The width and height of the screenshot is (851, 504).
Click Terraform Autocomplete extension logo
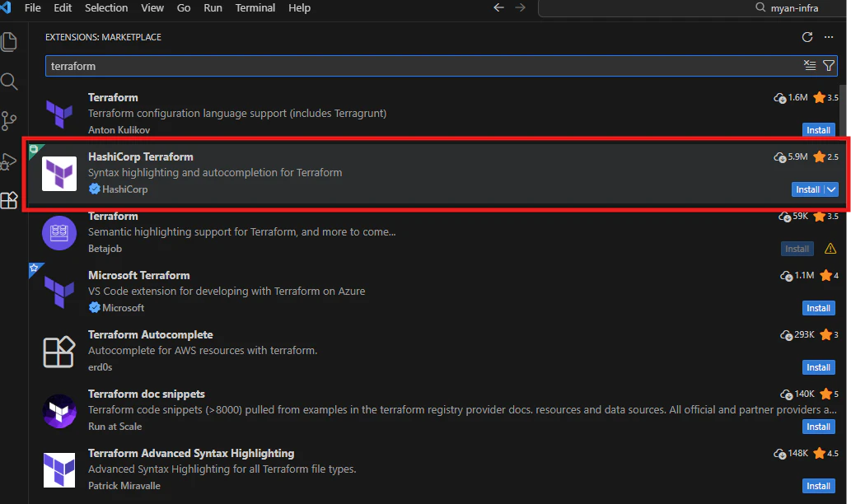(59, 352)
